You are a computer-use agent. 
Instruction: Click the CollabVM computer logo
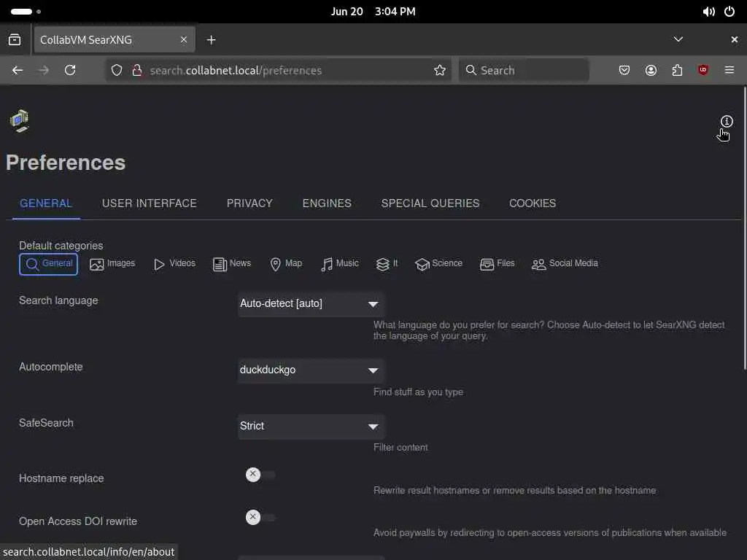click(x=20, y=121)
